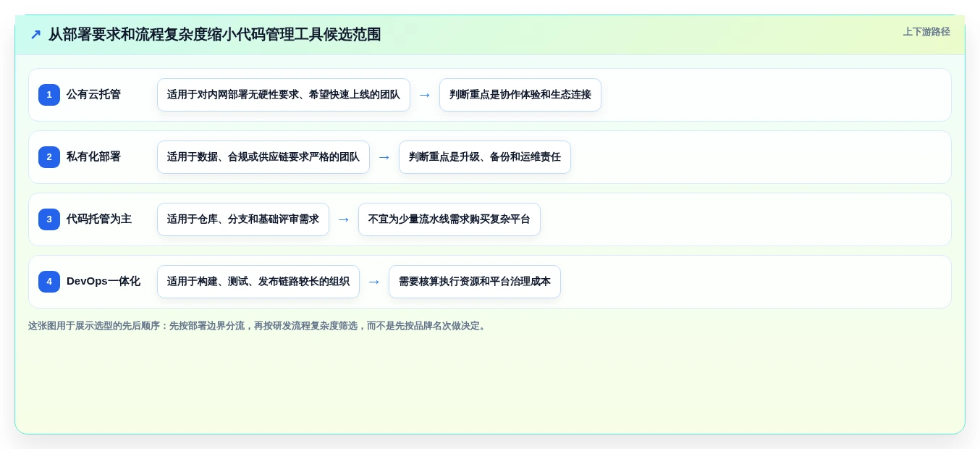Select the number 3 badge for 代码托管为主
This screenshot has height=449, width=980.
(49, 219)
